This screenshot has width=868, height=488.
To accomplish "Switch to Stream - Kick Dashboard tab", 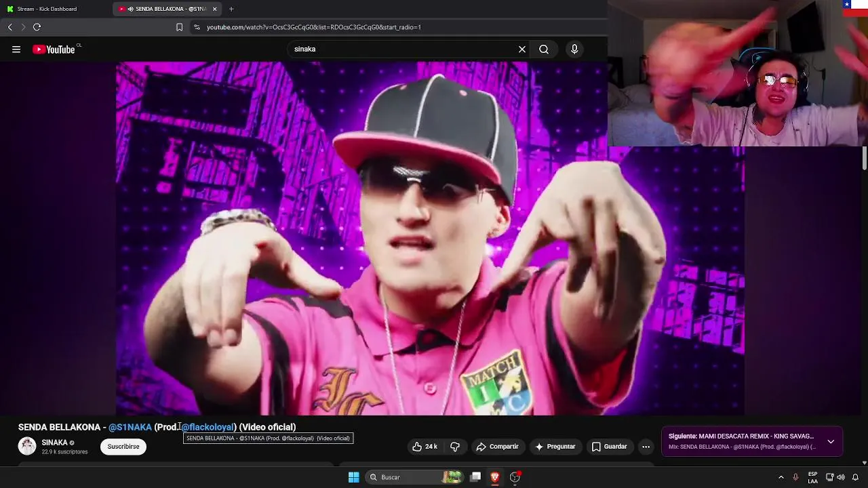I will click(x=54, y=9).
